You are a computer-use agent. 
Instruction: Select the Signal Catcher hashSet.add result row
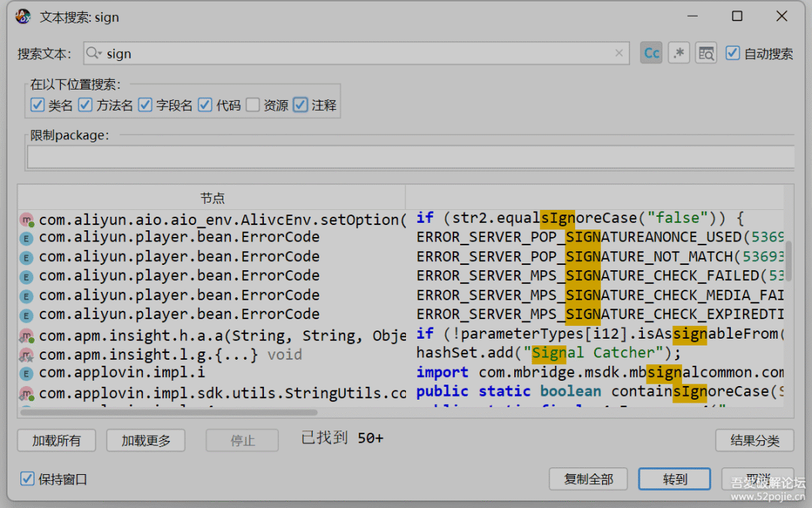pos(401,354)
